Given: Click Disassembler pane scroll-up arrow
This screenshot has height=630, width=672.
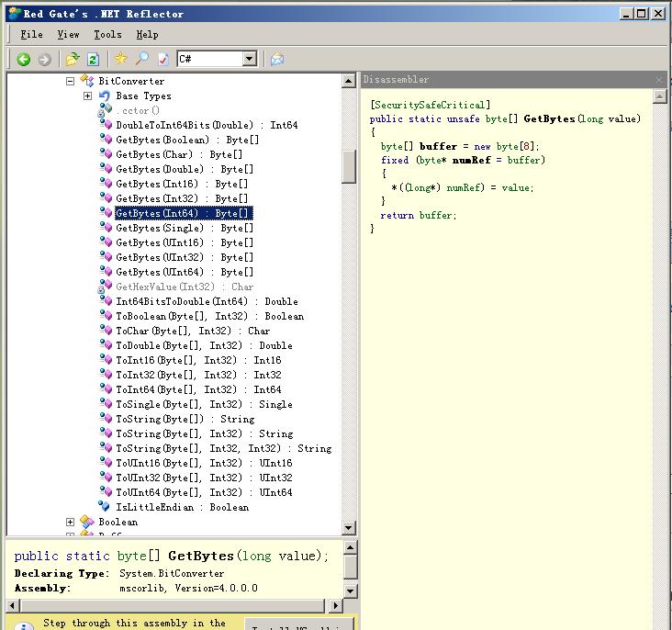Looking at the screenshot, I should [x=659, y=96].
